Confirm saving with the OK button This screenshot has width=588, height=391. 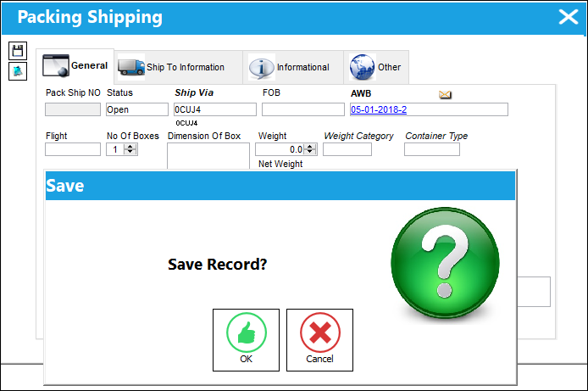246,340
